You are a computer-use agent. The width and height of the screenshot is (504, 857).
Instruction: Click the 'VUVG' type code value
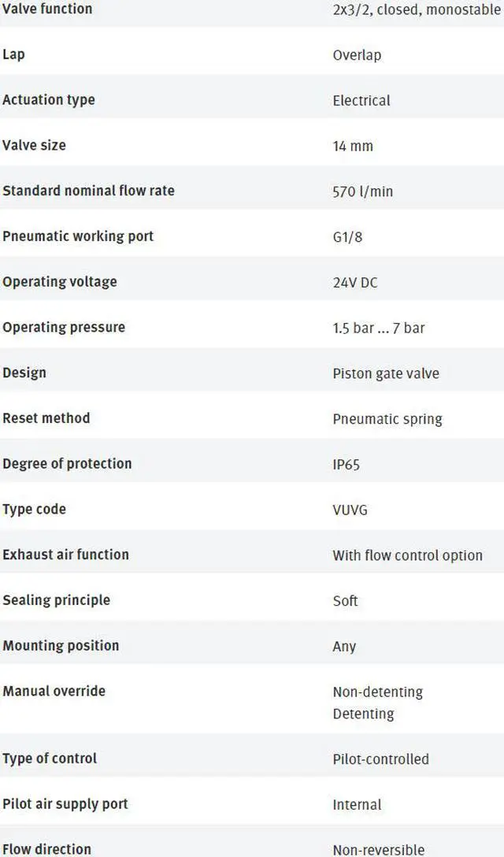tap(350, 510)
